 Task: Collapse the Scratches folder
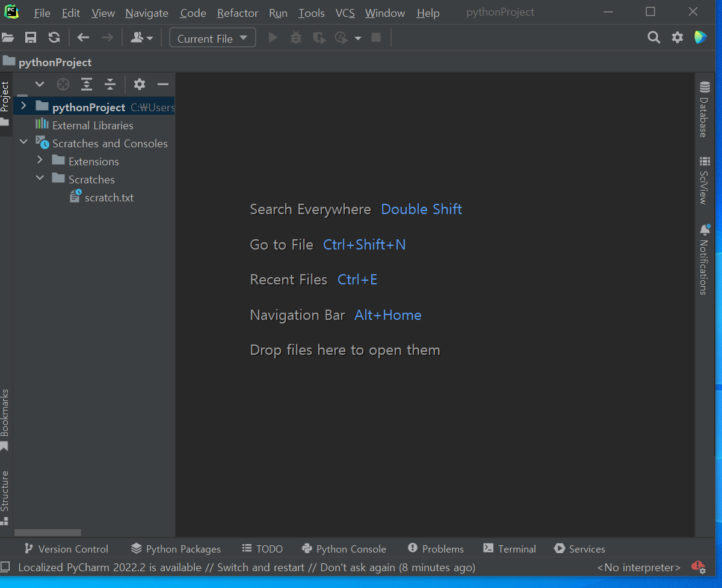[x=40, y=178]
